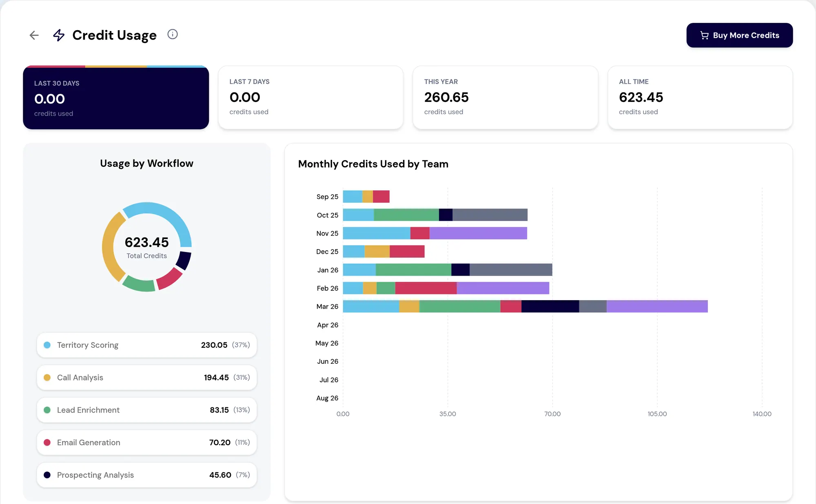Click the Sep 25 axis label
Image resolution: width=816 pixels, height=504 pixels.
pos(327,197)
